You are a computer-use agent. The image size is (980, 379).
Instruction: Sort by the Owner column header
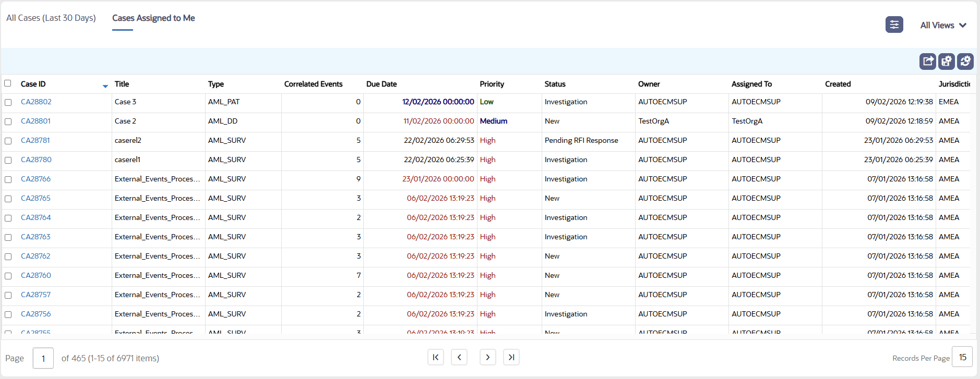tap(649, 84)
